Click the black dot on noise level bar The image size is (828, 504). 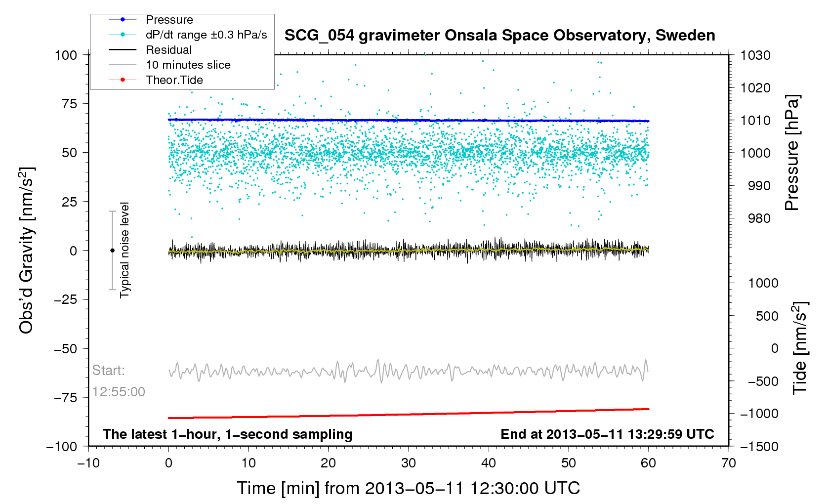coord(112,251)
